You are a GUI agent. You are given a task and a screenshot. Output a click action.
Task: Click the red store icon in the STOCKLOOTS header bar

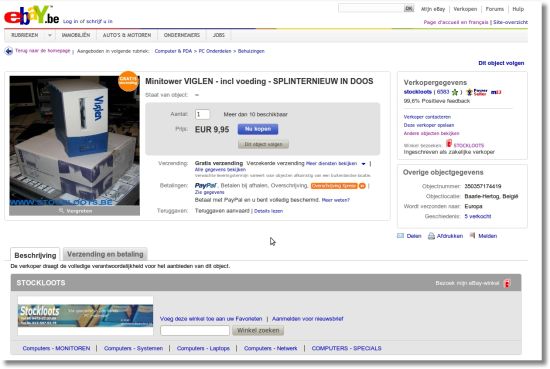click(x=507, y=283)
